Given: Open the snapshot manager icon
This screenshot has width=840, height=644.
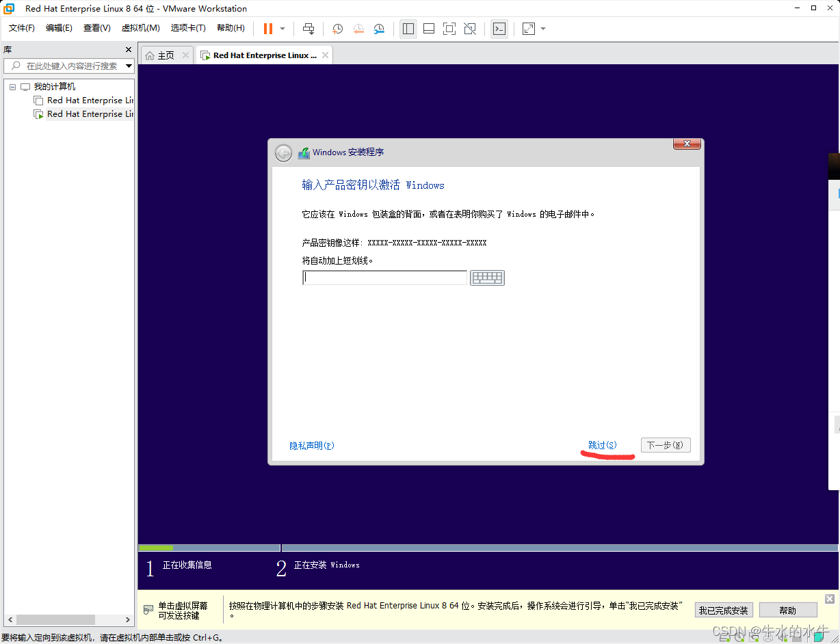Looking at the screenshot, I should pyautogui.click(x=379, y=29).
